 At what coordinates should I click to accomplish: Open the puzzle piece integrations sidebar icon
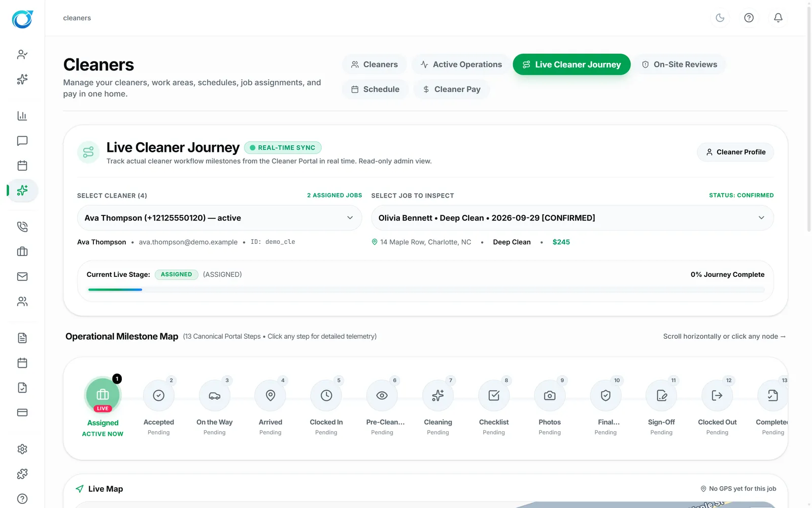pyautogui.click(x=22, y=474)
